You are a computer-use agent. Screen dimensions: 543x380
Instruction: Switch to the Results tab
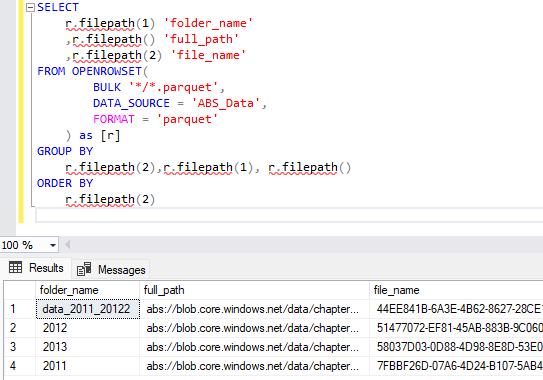(36, 268)
